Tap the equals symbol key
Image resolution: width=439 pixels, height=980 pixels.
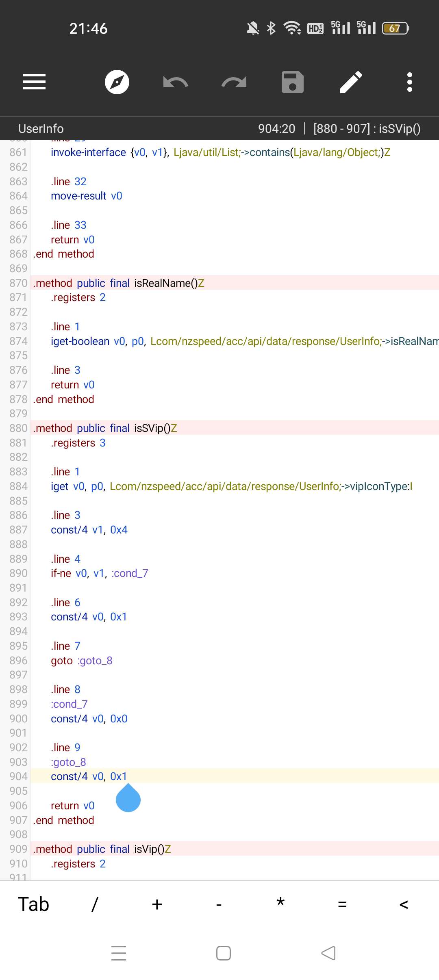(342, 904)
